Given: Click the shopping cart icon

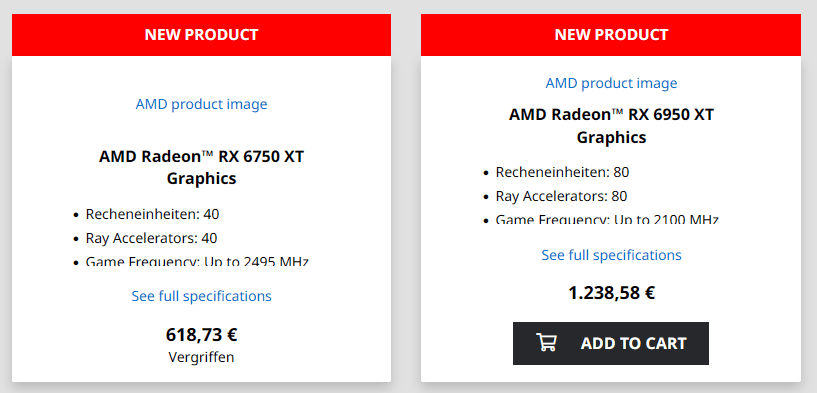Looking at the screenshot, I should point(547,343).
